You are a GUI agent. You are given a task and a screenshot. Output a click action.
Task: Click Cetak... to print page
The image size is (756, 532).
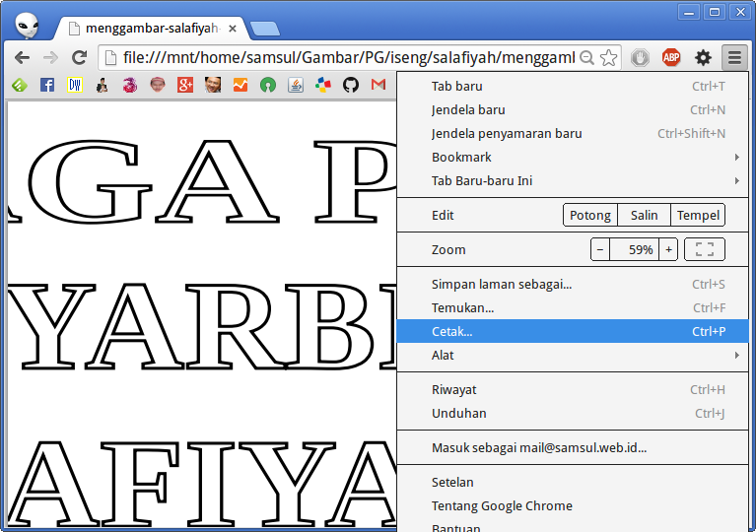point(573,332)
